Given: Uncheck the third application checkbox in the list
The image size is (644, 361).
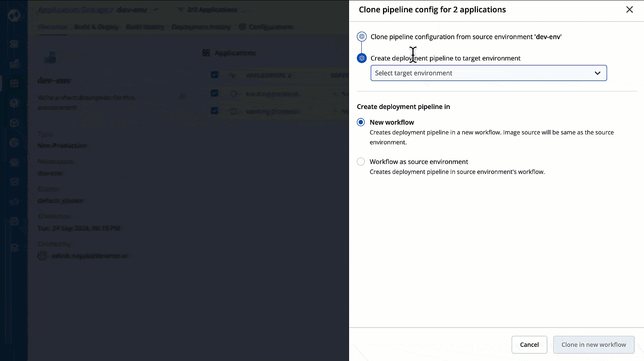Looking at the screenshot, I should [x=214, y=111].
